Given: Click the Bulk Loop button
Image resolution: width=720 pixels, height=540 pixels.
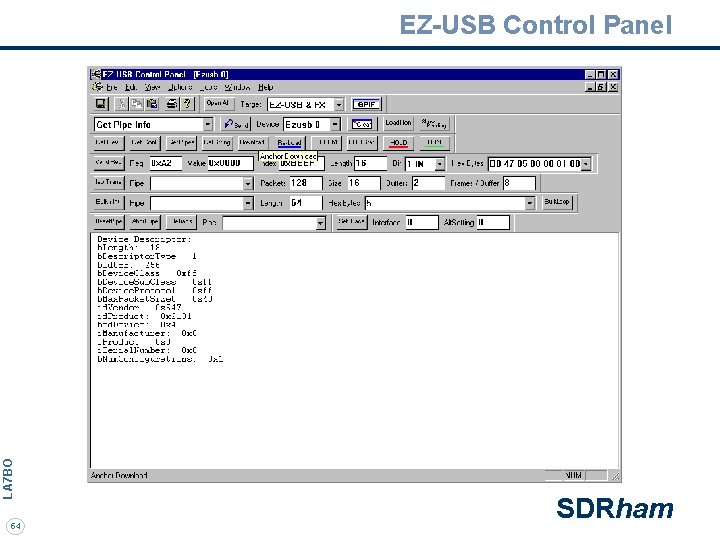Looking at the screenshot, I should (557, 202).
